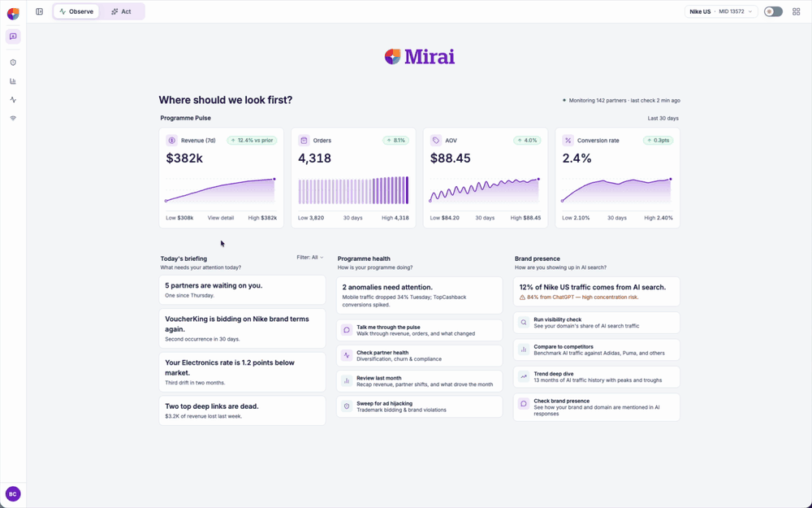Click the shield icon beside Sweep for ad hijacking
The image size is (812, 508).
pyautogui.click(x=347, y=406)
